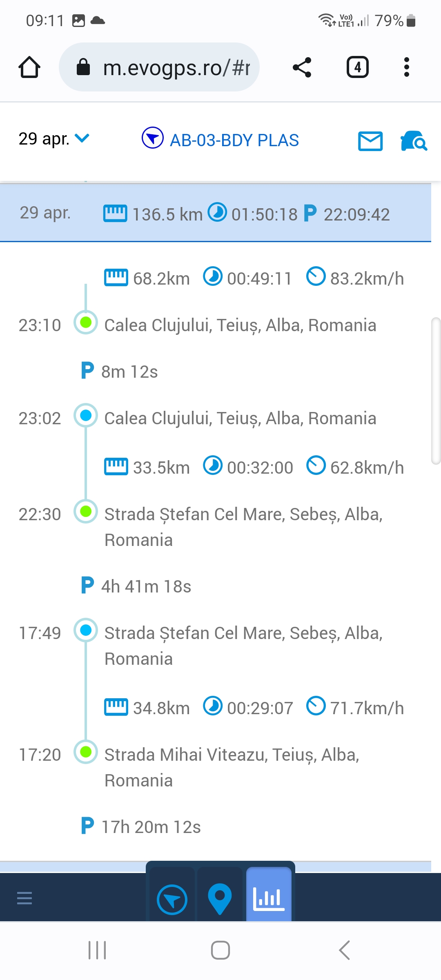Open the hamburger menu in bottom bar

pyautogui.click(x=24, y=898)
